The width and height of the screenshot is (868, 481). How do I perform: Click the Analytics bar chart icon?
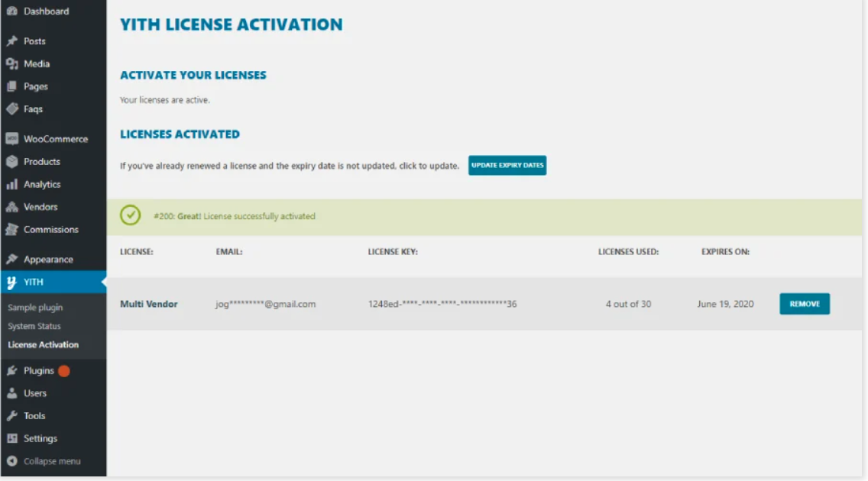click(x=11, y=184)
